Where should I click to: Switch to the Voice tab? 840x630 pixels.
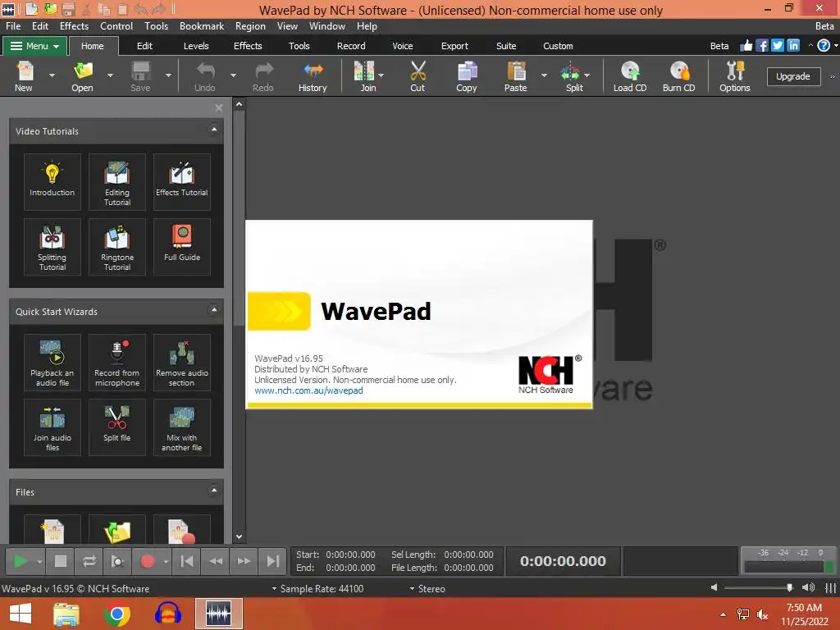tap(402, 46)
